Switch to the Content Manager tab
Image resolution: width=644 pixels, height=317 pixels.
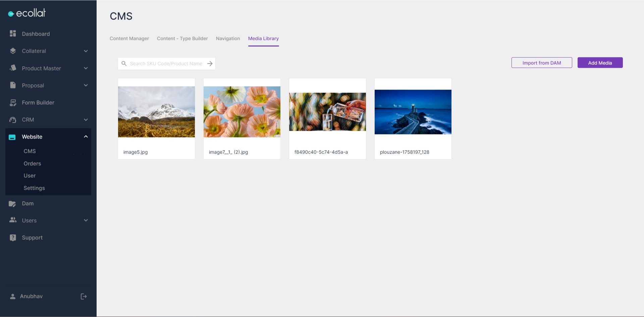pos(129,39)
